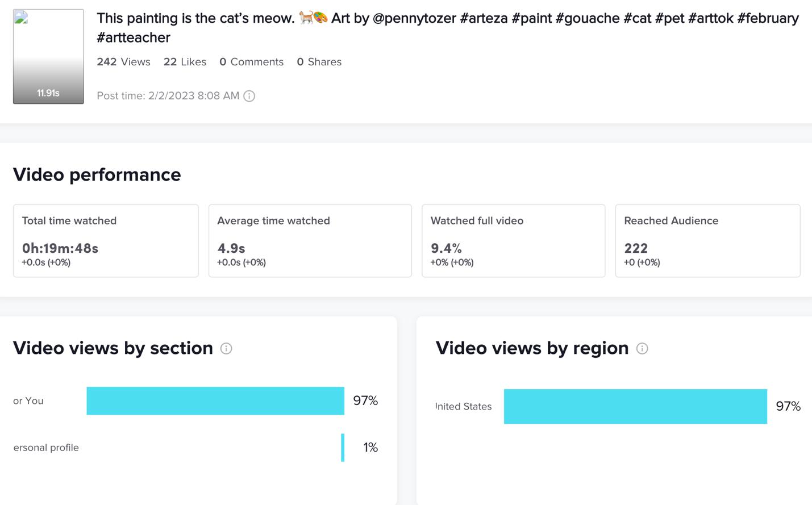
Task: Open the @pennytozer mention
Action: (x=414, y=18)
